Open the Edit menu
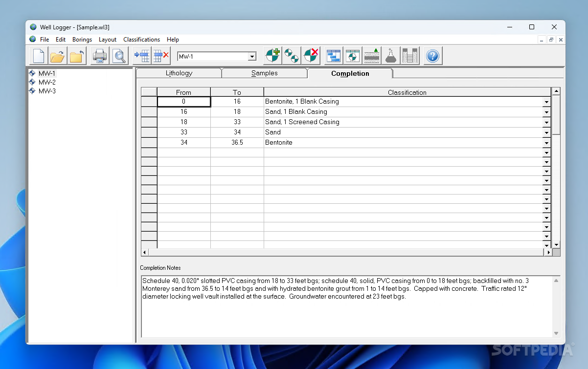Viewport: 588px width, 369px height. pyautogui.click(x=61, y=40)
